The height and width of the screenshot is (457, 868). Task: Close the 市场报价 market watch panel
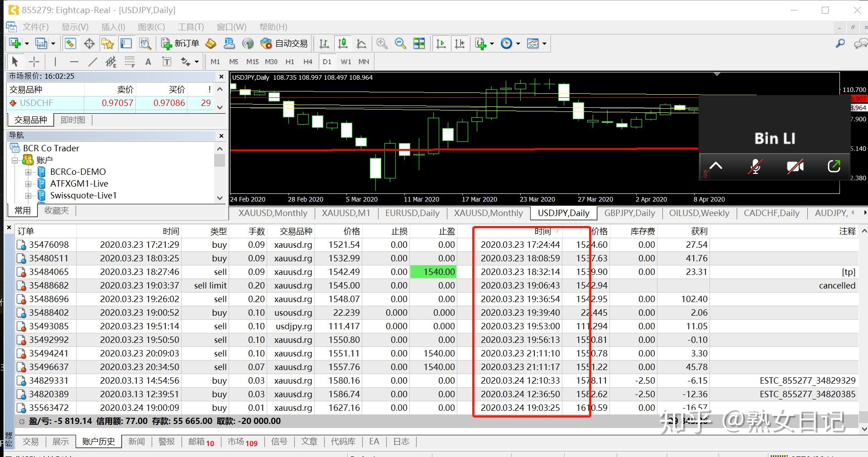coord(221,77)
